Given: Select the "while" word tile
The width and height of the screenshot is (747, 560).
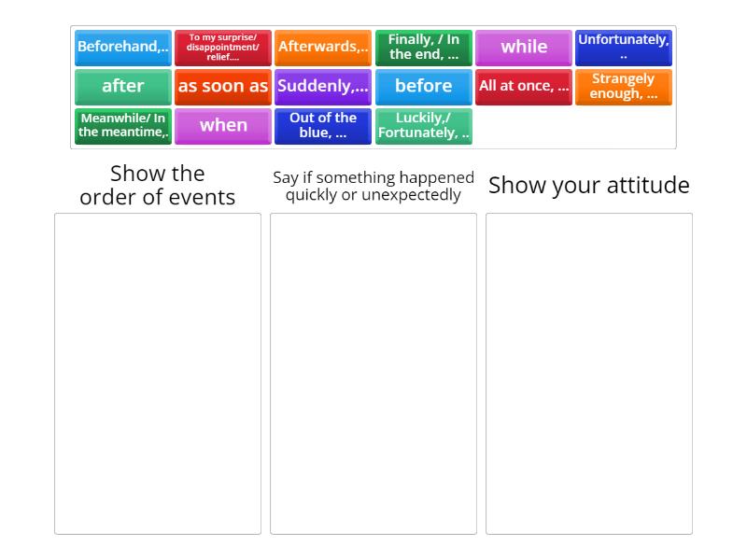Looking at the screenshot, I should [x=523, y=47].
